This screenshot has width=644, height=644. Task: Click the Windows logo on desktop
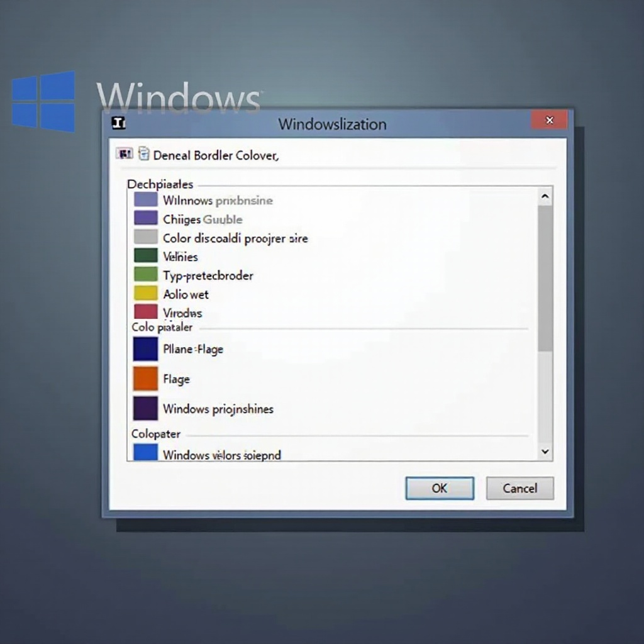tap(43, 101)
